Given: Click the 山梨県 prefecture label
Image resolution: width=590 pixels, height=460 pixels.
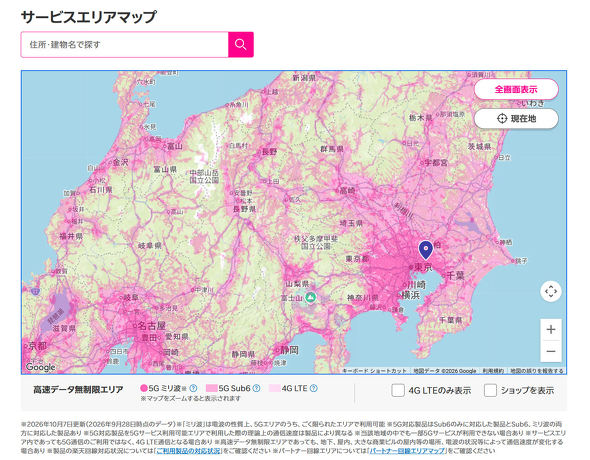Looking at the screenshot, I should pyautogui.click(x=297, y=284).
